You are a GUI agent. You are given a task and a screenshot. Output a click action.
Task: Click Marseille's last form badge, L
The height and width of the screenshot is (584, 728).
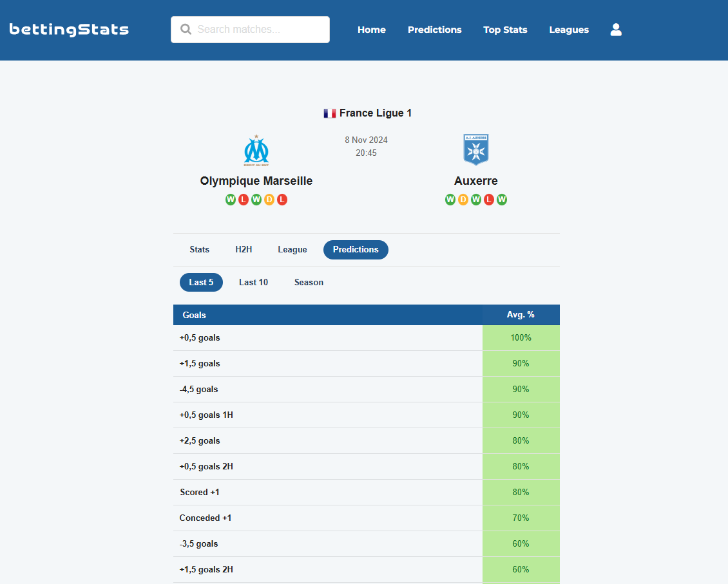(x=282, y=200)
